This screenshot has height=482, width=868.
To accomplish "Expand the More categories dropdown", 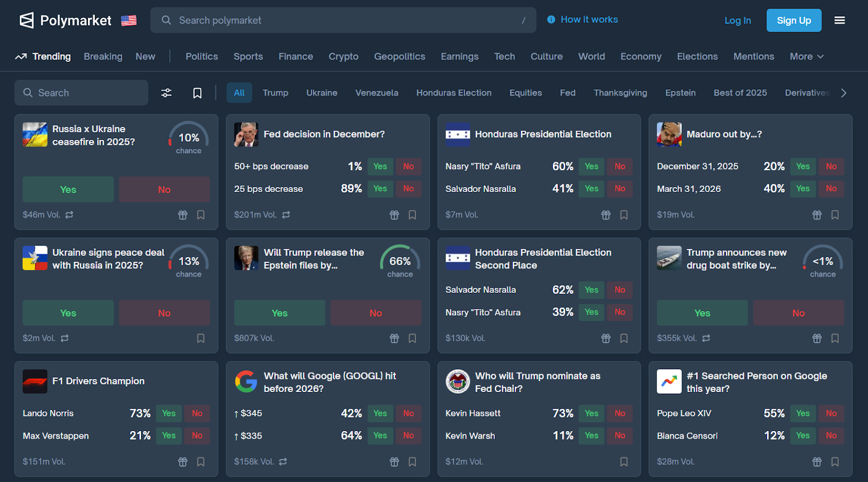I will click(807, 56).
